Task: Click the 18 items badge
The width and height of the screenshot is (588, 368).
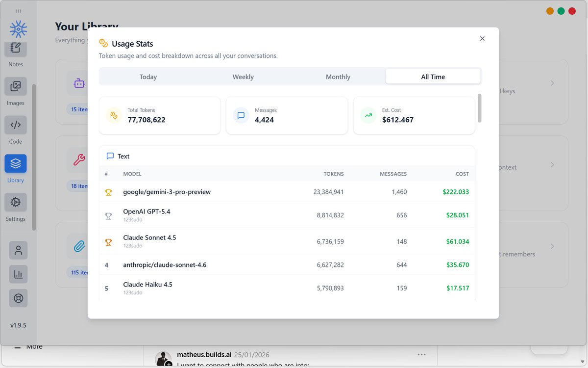Action: (x=78, y=186)
